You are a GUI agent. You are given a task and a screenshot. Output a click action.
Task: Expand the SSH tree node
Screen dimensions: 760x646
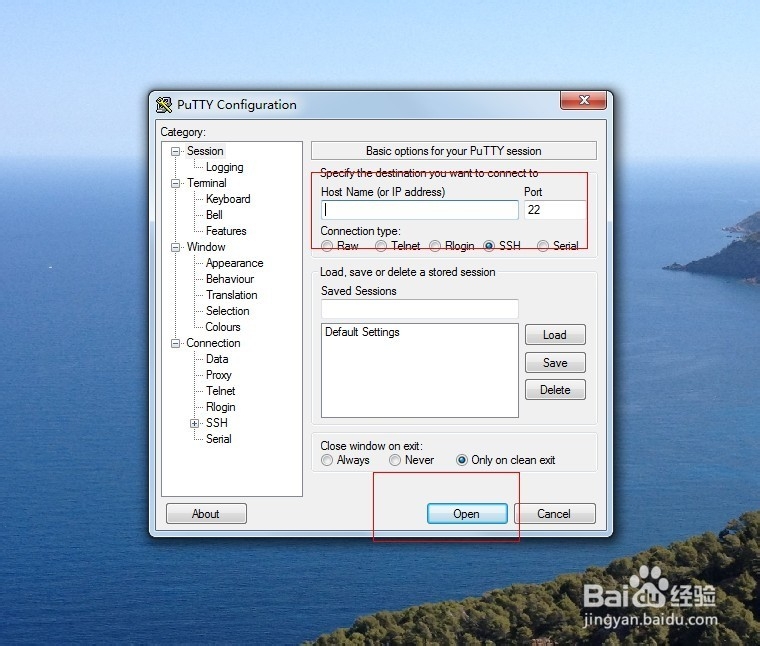click(x=194, y=423)
